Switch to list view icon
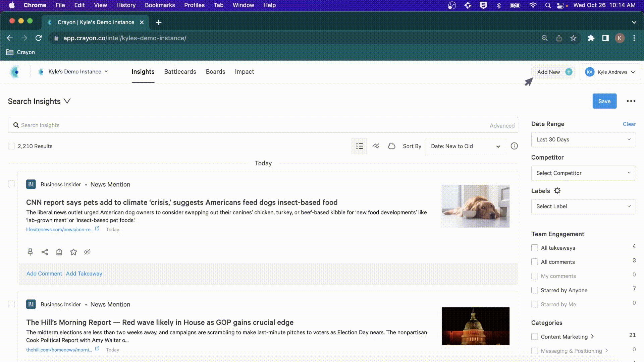The height and width of the screenshot is (362, 644). click(359, 146)
